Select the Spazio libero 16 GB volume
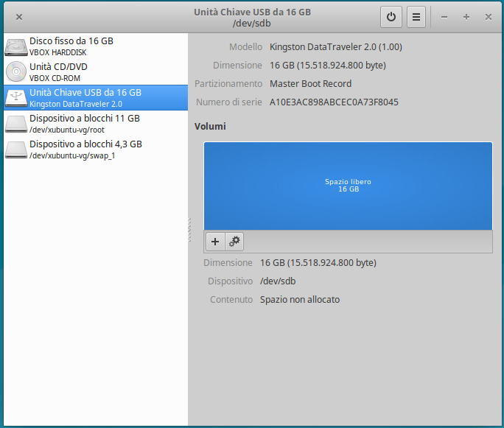Screen dimensions: 504x428 tap(348, 186)
